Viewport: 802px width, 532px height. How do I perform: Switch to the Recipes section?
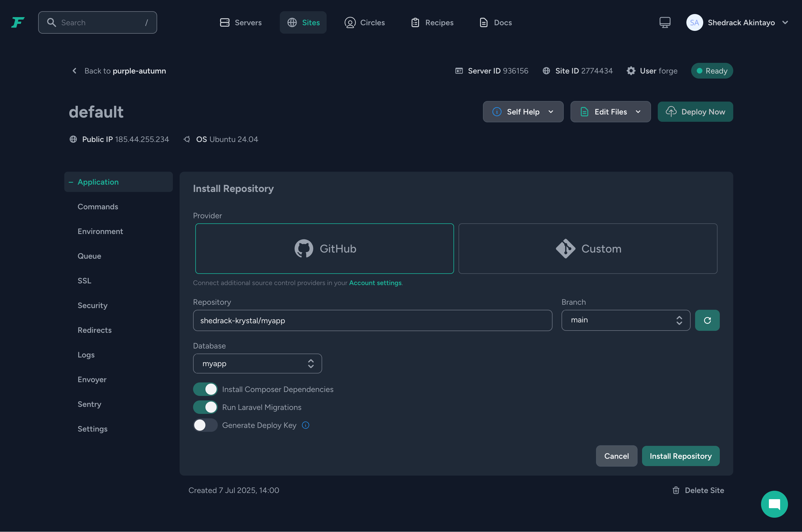[x=432, y=22]
